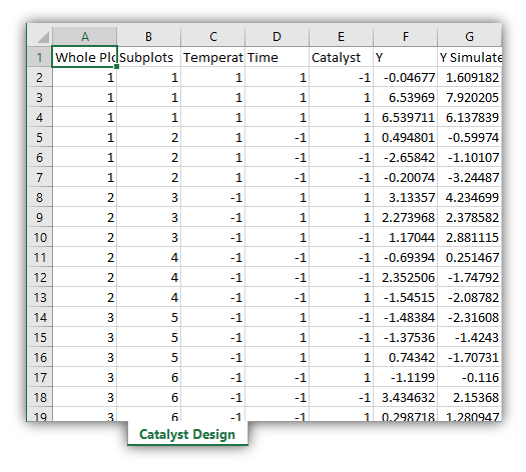
Task: Select row 2 header
Action: 40,77
